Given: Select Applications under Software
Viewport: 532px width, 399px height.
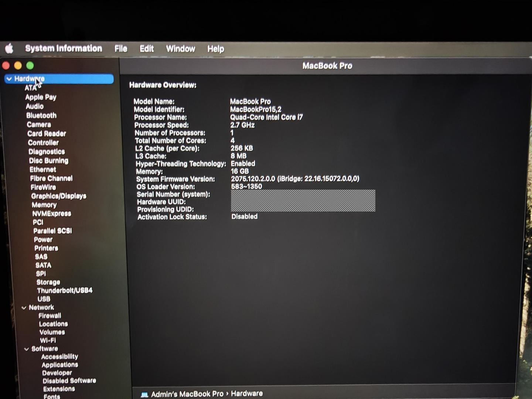Looking at the screenshot, I should [60, 365].
